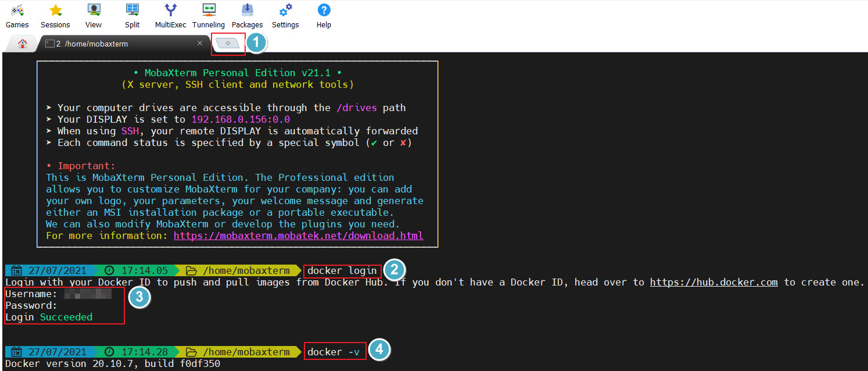Open Settings gear icon
Image resolution: width=868 pixels, height=371 pixels.
tap(285, 10)
